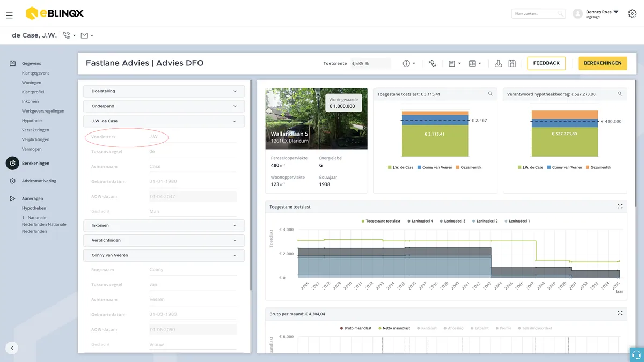This screenshot has width=644, height=362.
Task: Open Woningen in the sidebar
Action: [32, 83]
